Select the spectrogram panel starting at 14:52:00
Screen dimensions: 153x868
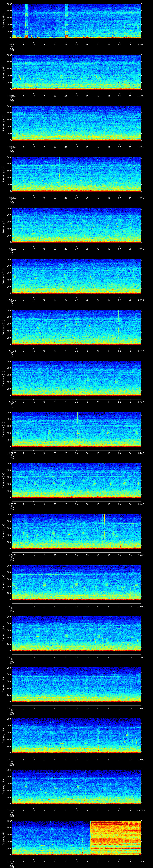click(77, 429)
